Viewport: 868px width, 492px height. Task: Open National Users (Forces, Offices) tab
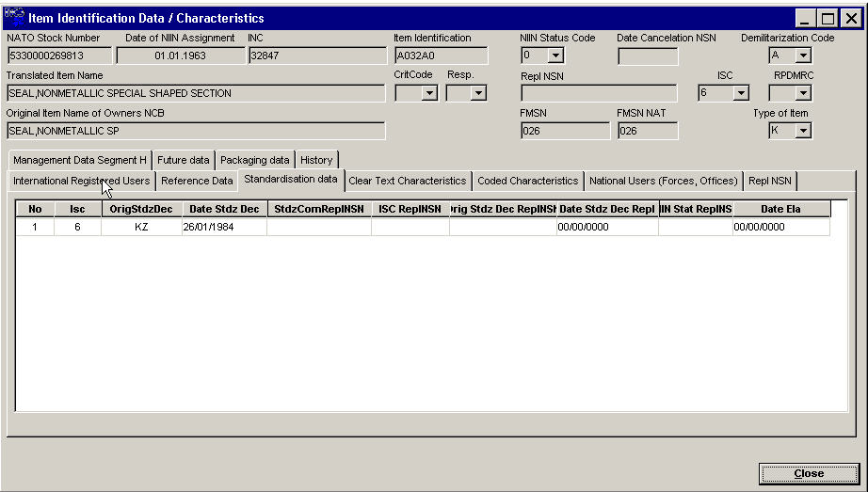663,181
